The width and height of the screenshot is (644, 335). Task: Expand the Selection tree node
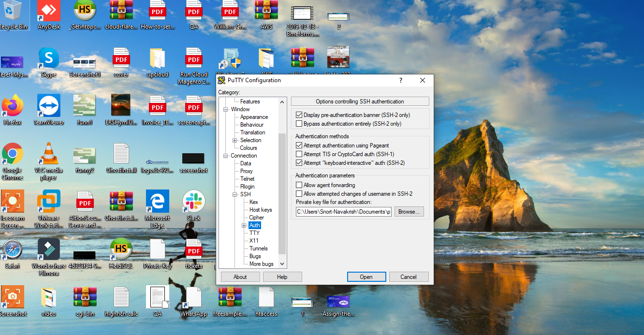click(235, 140)
